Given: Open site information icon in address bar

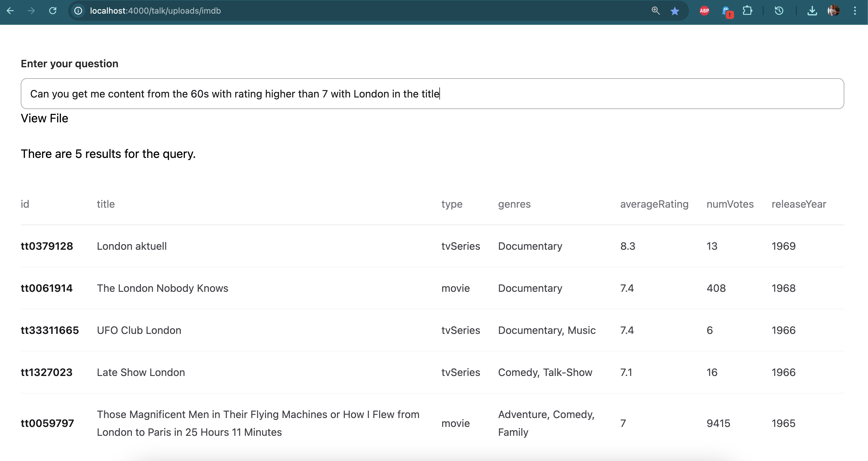Looking at the screenshot, I should tap(78, 11).
